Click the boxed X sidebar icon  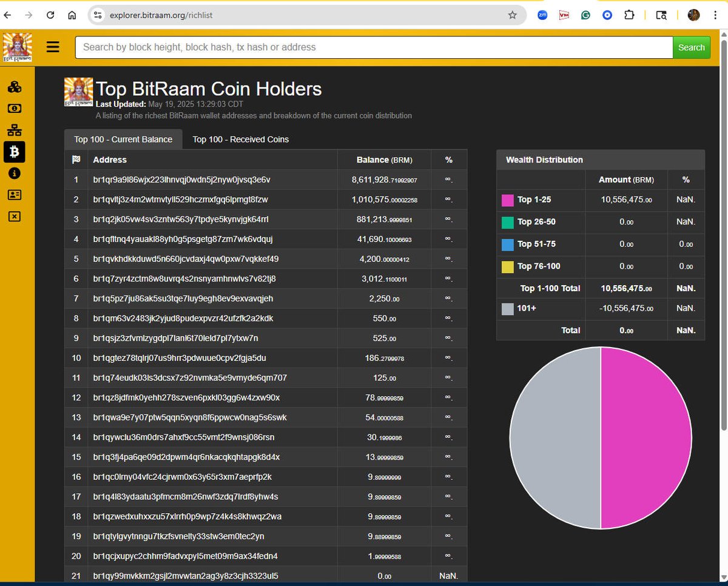tap(15, 216)
